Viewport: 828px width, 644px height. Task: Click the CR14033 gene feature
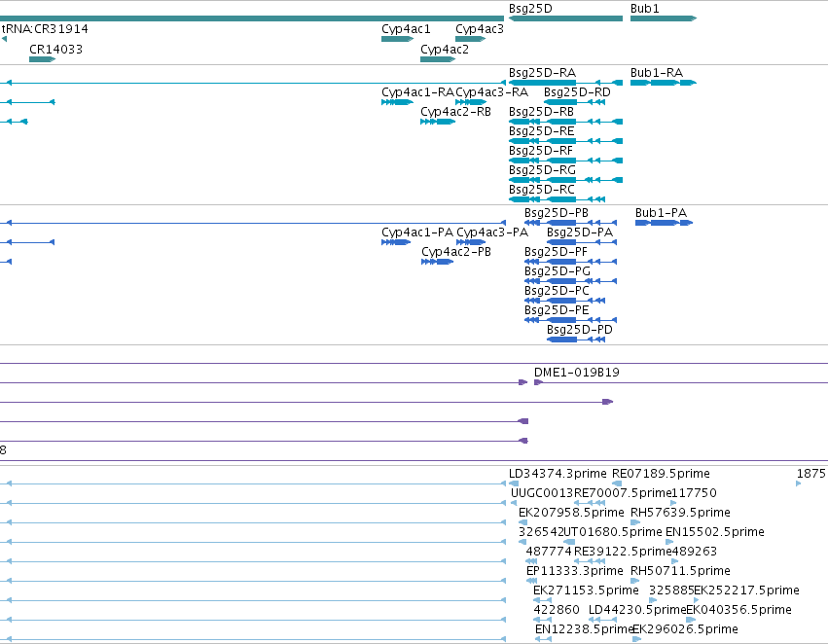tap(42, 59)
